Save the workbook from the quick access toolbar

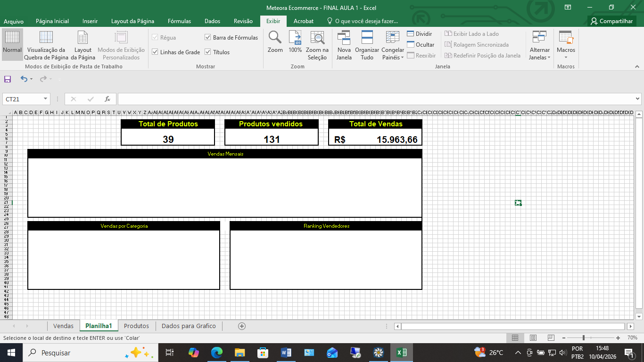pos(8,79)
